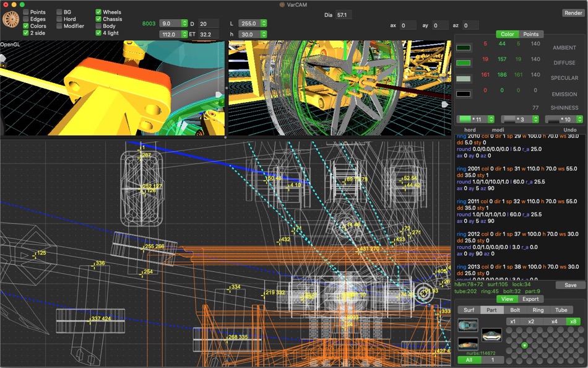This screenshot has height=368, width=588.
Task: Open the Ambient color swatch
Action: point(464,48)
